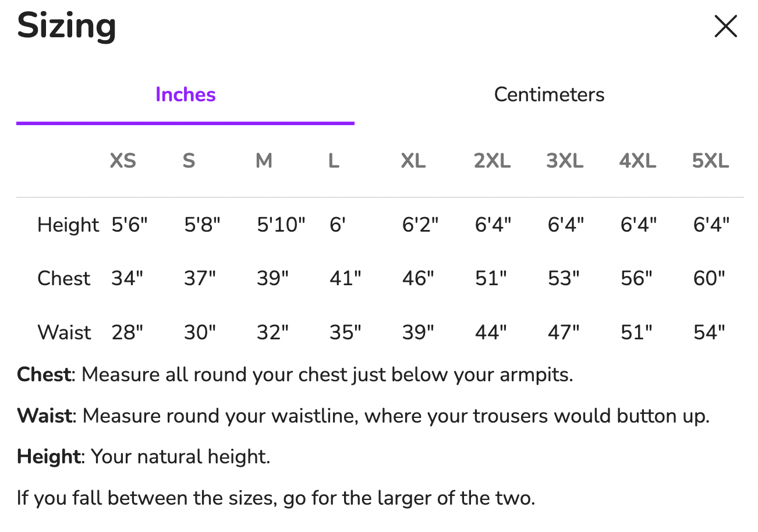The width and height of the screenshot is (758, 532).
Task: Click the XL size column header
Action: (x=413, y=161)
